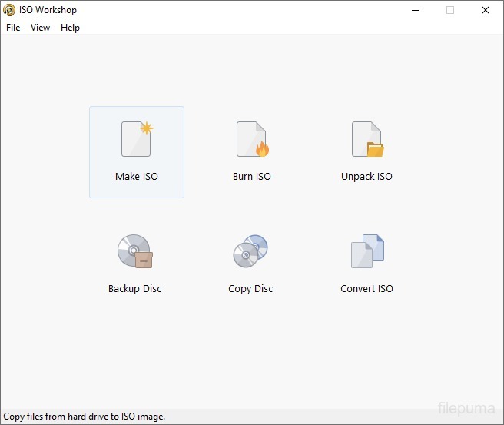The image size is (504, 425).
Task: Open the Help menu
Action: (x=70, y=28)
